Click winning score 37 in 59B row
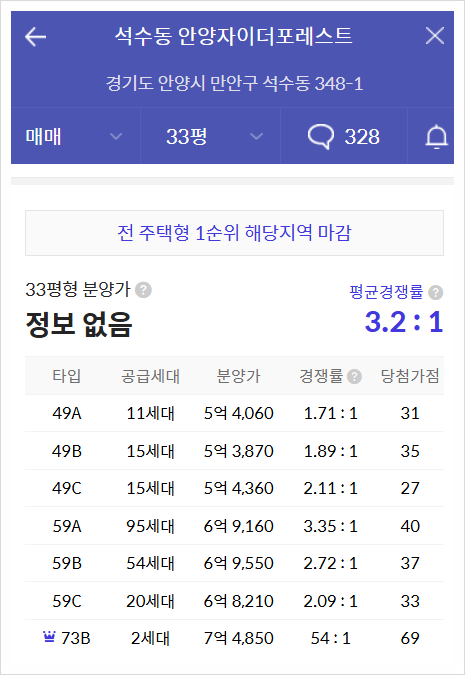The height and width of the screenshot is (675, 465). pos(410,564)
